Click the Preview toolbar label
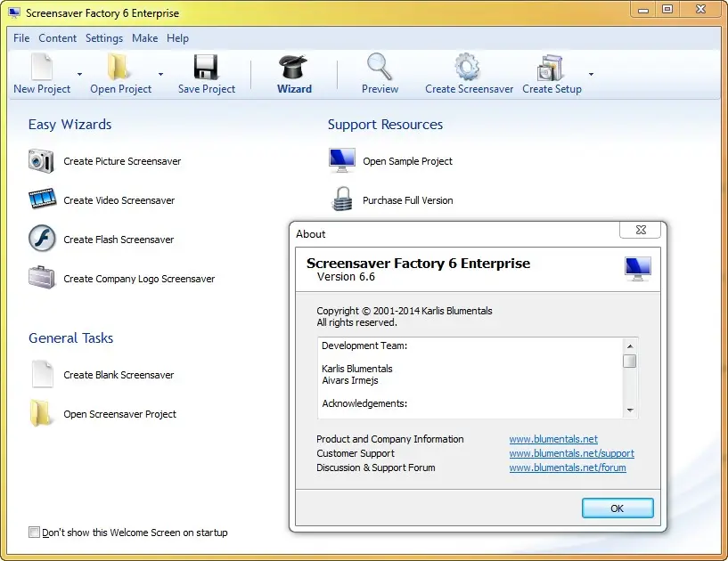The height and width of the screenshot is (561, 728). pyautogui.click(x=380, y=89)
